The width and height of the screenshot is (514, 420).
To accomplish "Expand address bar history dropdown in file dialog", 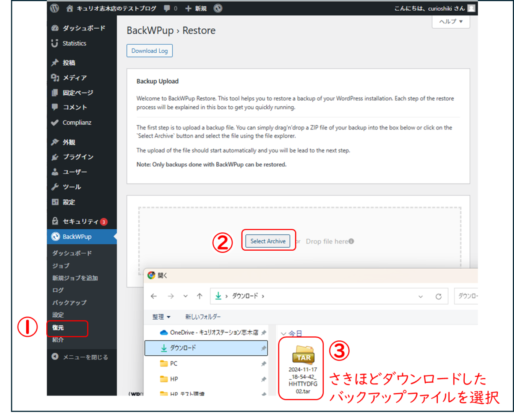I will tap(421, 296).
